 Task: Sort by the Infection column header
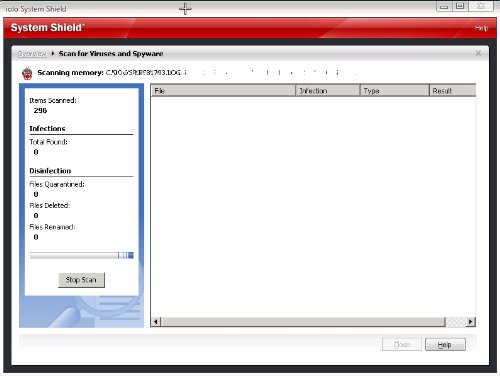(328, 91)
